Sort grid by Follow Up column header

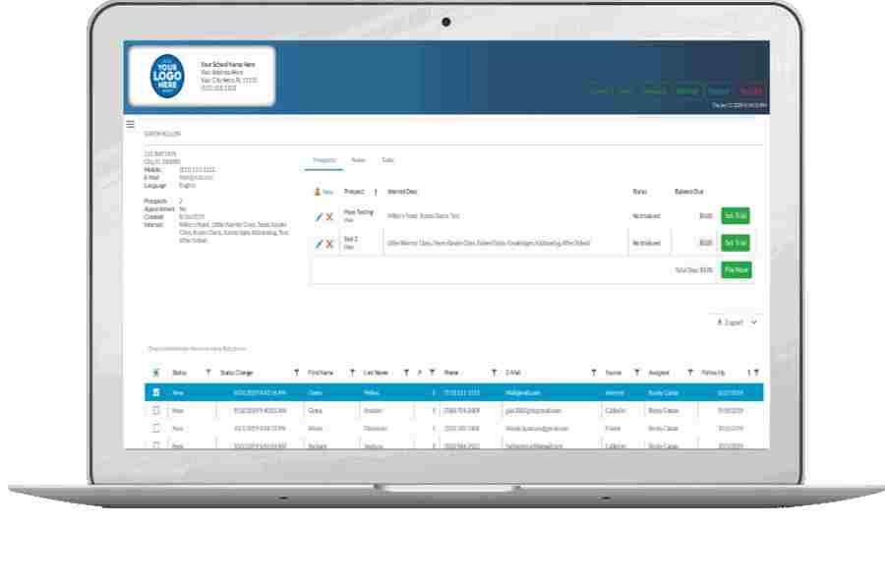click(713, 373)
